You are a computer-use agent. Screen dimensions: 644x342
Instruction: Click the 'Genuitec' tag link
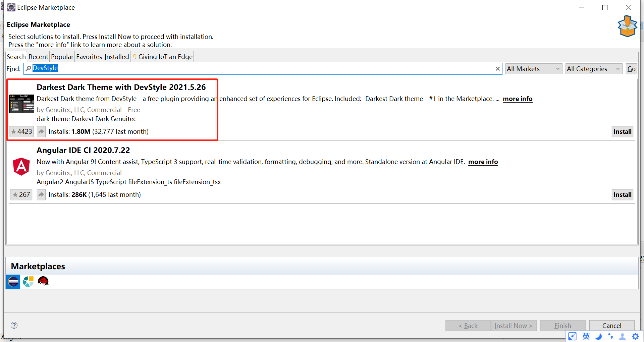123,119
